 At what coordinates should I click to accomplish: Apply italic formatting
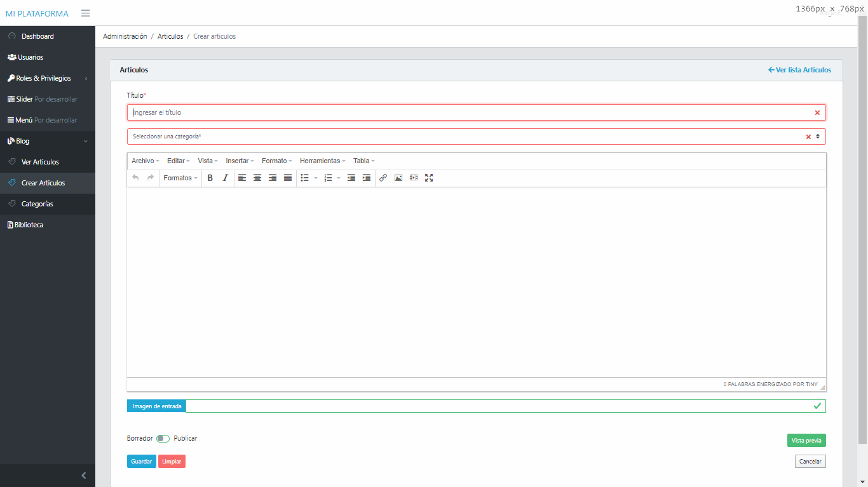click(225, 178)
